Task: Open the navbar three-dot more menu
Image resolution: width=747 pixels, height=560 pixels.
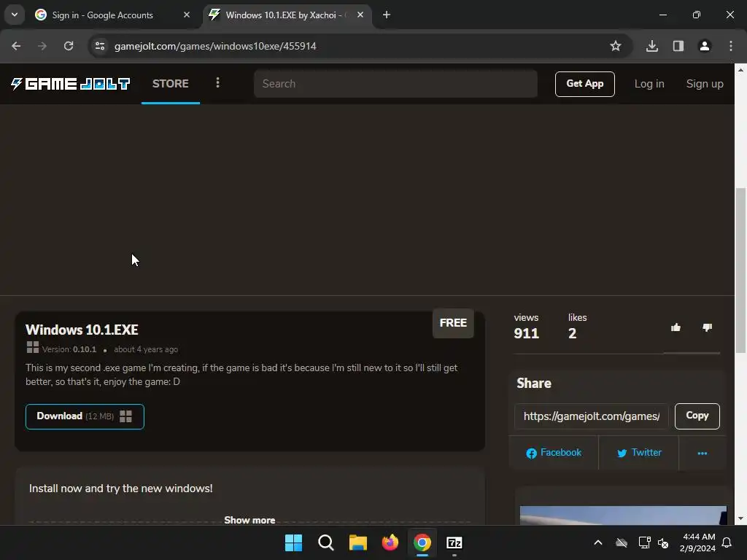Action: click(x=217, y=83)
